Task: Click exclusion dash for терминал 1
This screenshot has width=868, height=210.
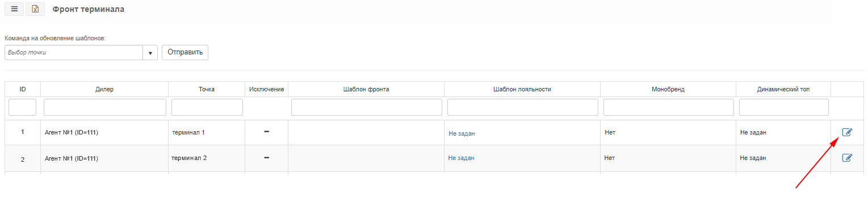Action: click(267, 132)
